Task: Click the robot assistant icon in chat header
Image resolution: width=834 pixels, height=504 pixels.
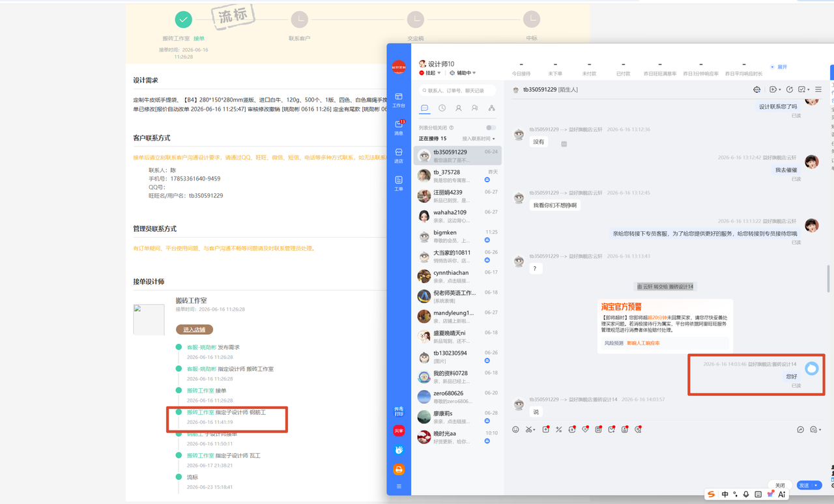Action: pos(756,90)
